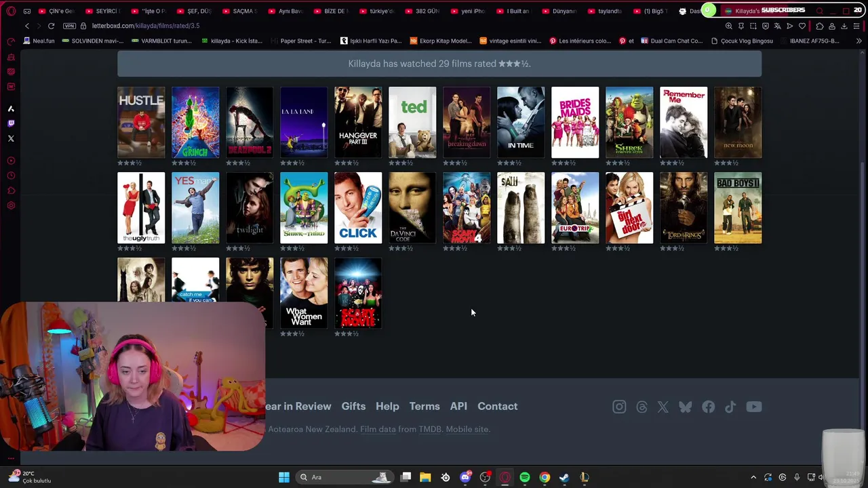Open the Hustle film poster

click(141, 123)
